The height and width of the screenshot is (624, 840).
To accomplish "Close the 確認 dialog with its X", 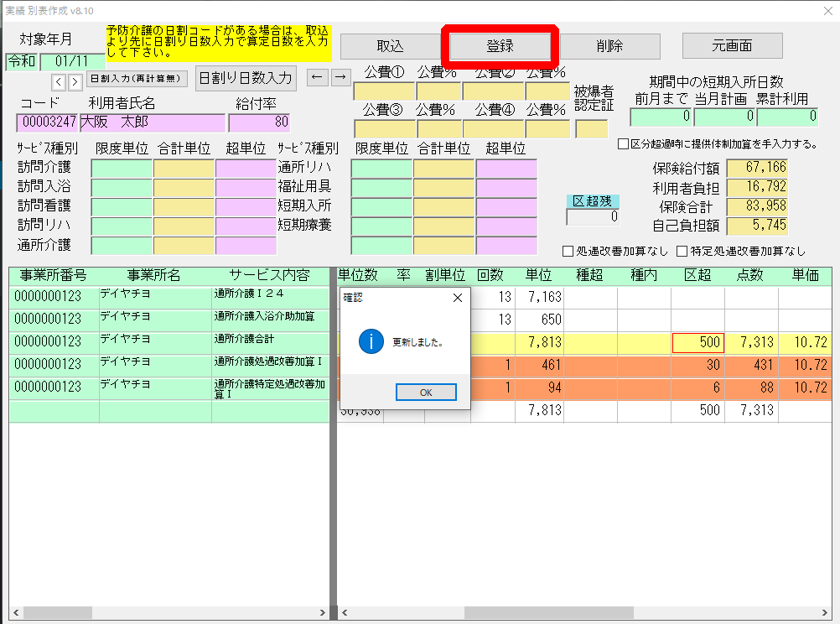I will point(457,298).
